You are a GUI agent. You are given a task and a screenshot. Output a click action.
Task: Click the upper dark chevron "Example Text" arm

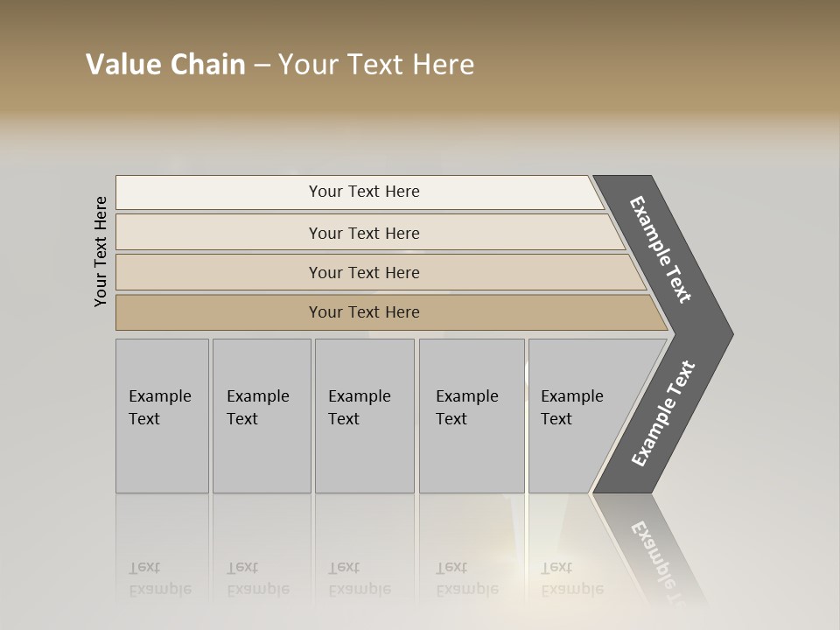662,251
